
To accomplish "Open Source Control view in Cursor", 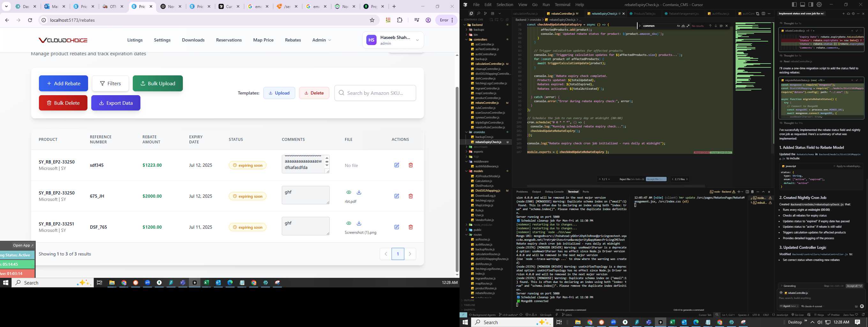I will tap(486, 13).
